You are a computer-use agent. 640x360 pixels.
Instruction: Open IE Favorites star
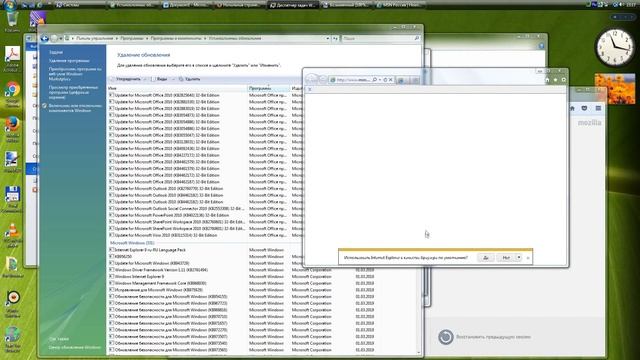coord(556,80)
